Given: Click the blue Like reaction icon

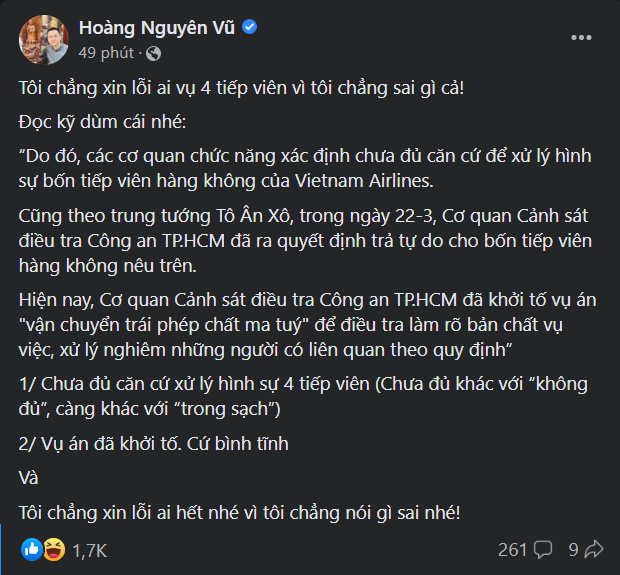Looking at the screenshot, I should tap(32, 549).
